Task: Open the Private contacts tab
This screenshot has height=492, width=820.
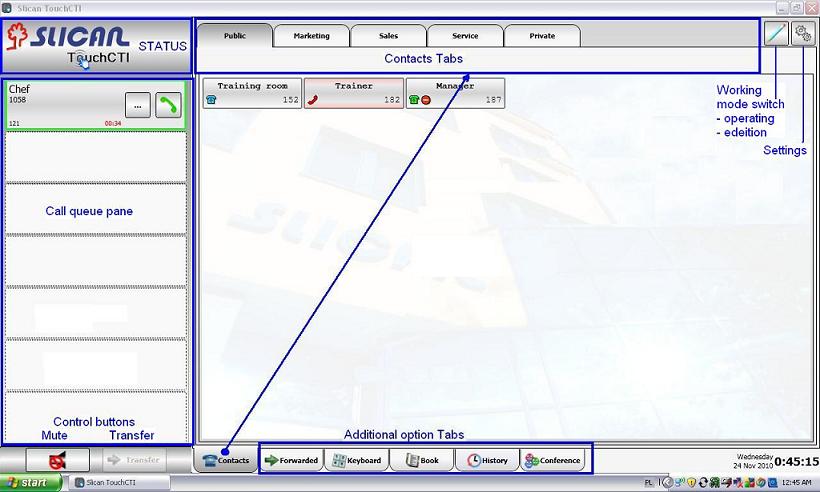Action: pyautogui.click(x=541, y=36)
